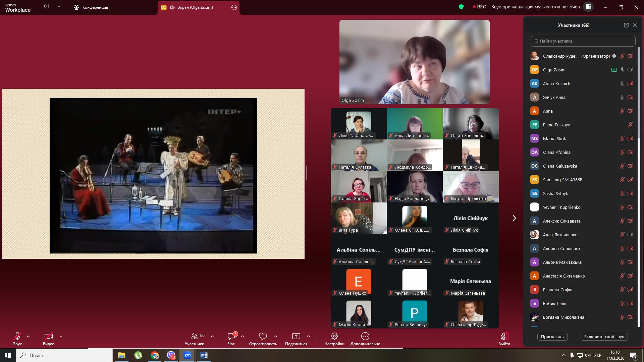Click the green encryption shield icon
This screenshot has height=362, width=644.
[x=461, y=7]
